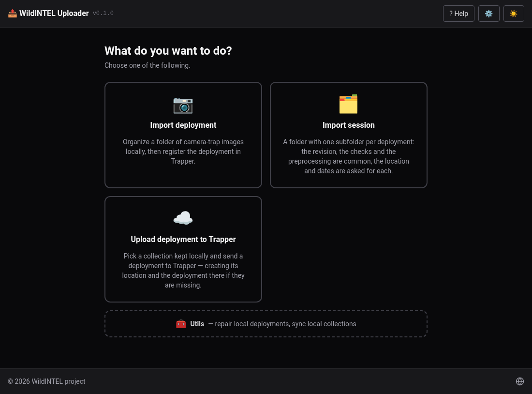The height and width of the screenshot is (394, 532).
Task: Click the '© 2026 WildINTEL project' footer text
Action: (x=46, y=381)
